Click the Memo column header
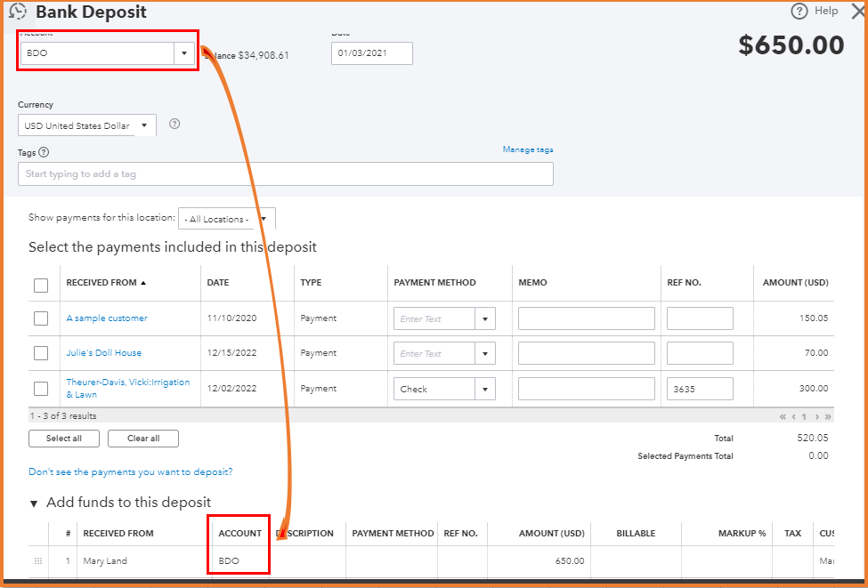The height and width of the screenshot is (588, 868). (532, 283)
